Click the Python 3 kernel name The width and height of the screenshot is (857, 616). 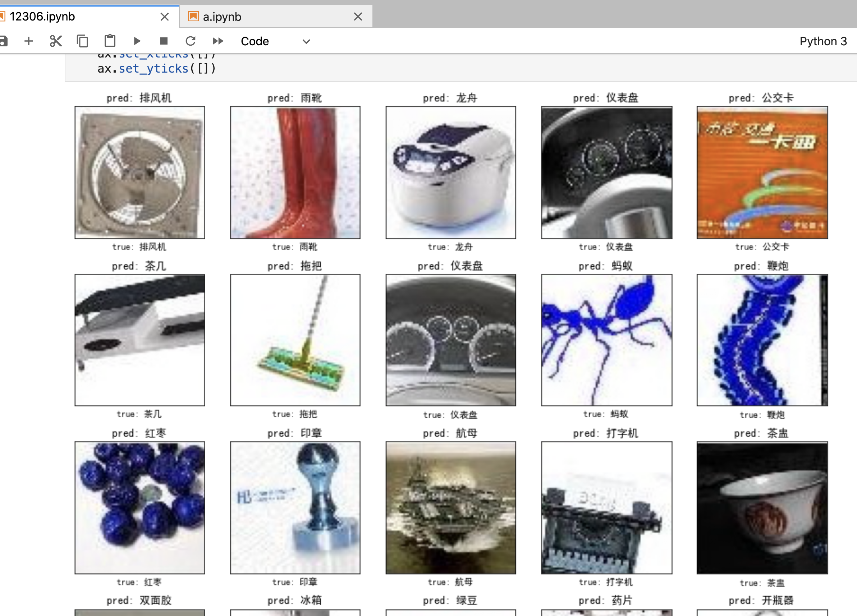tap(822, 41)
